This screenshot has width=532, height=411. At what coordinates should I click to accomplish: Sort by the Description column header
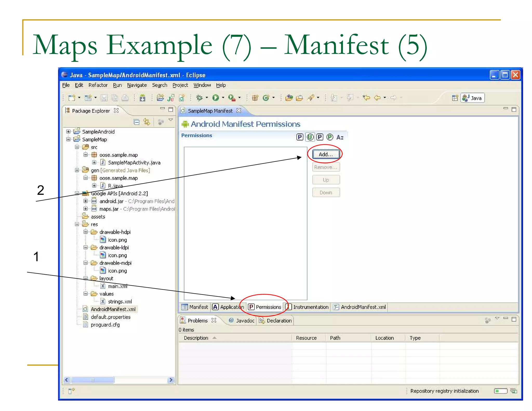tap(235, 338)
